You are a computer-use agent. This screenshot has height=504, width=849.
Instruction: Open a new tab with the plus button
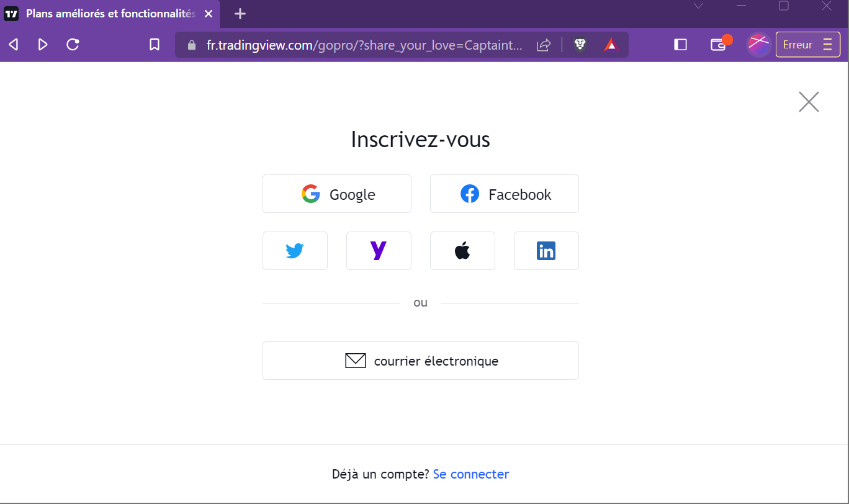coord(240,14)
